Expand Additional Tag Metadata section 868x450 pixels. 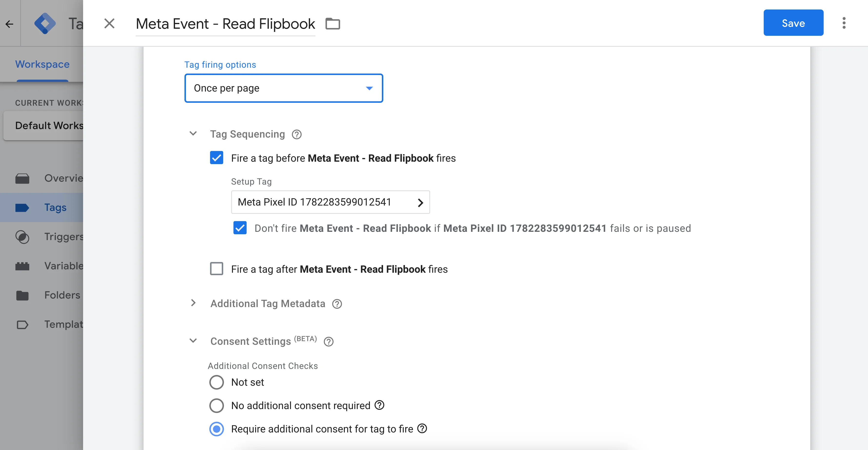point(193,303)
